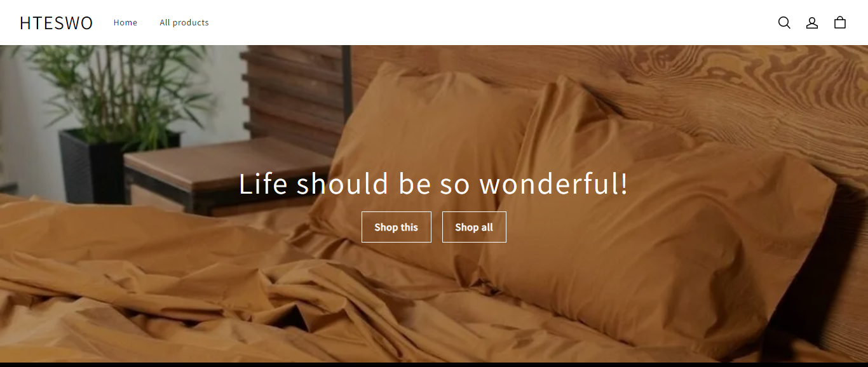Click the black bar below the banner
The width and height of the screenshot is (868, 367).
coord(434,364)
